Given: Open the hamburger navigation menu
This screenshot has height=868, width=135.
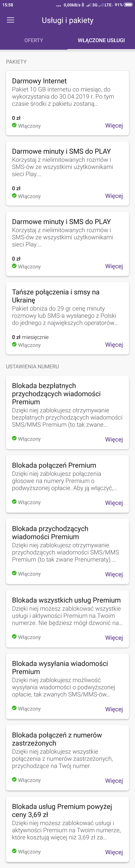Looking at the screenshot, I should (x=11, y=20).
